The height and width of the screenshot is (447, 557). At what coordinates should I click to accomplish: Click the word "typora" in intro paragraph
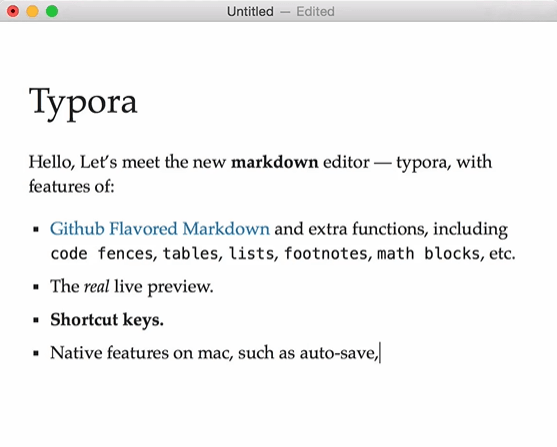(423, 163)
